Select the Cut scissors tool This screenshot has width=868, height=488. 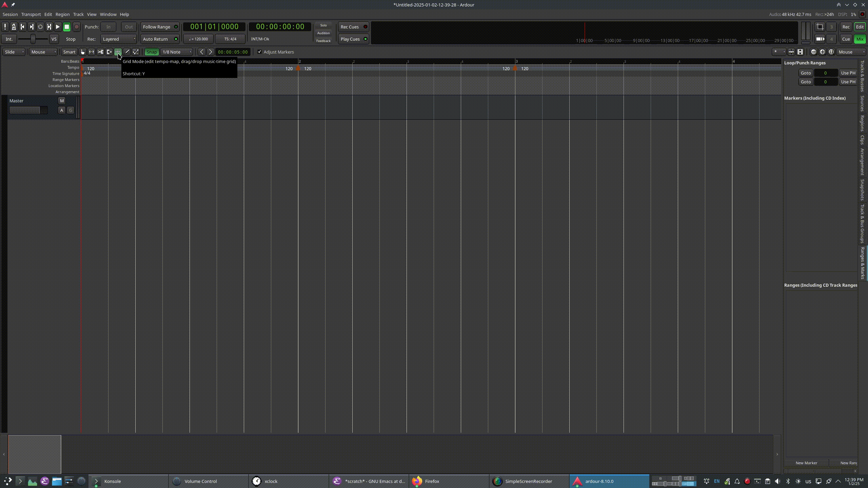tap(100, 52)
